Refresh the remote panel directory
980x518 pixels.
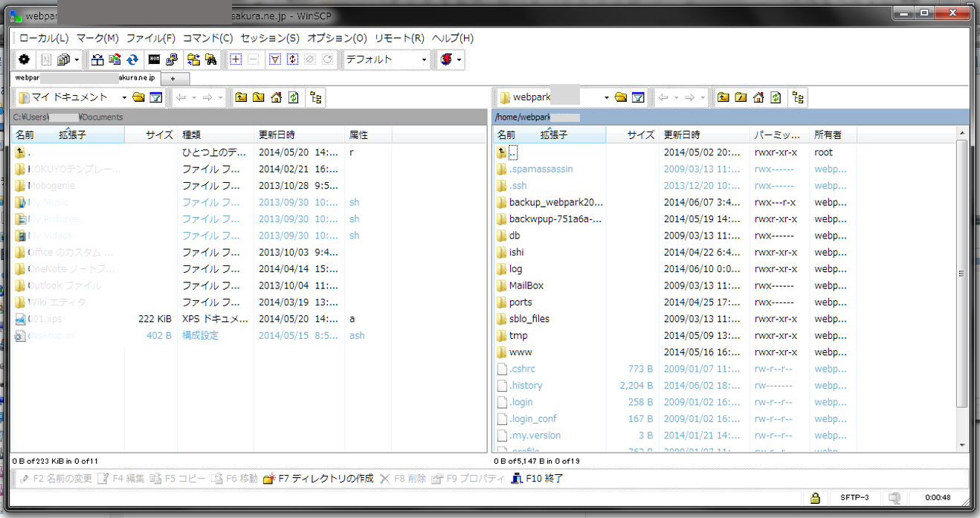tap(776, 97)
